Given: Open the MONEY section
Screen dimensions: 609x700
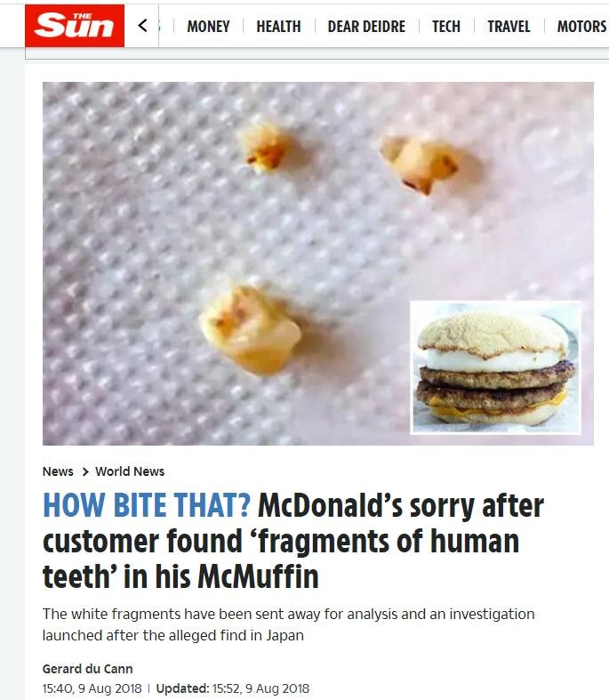Looking at the screenshot, I should (x=208, y=27).
